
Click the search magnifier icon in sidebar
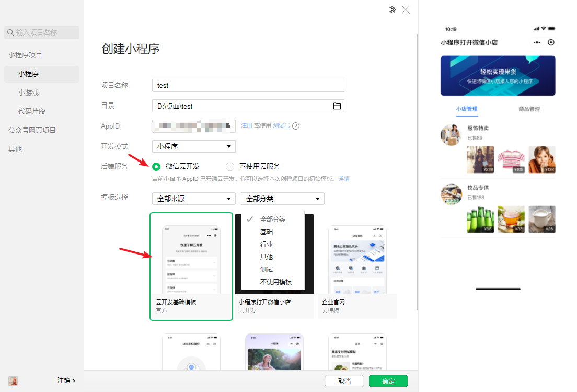[10, 32]
